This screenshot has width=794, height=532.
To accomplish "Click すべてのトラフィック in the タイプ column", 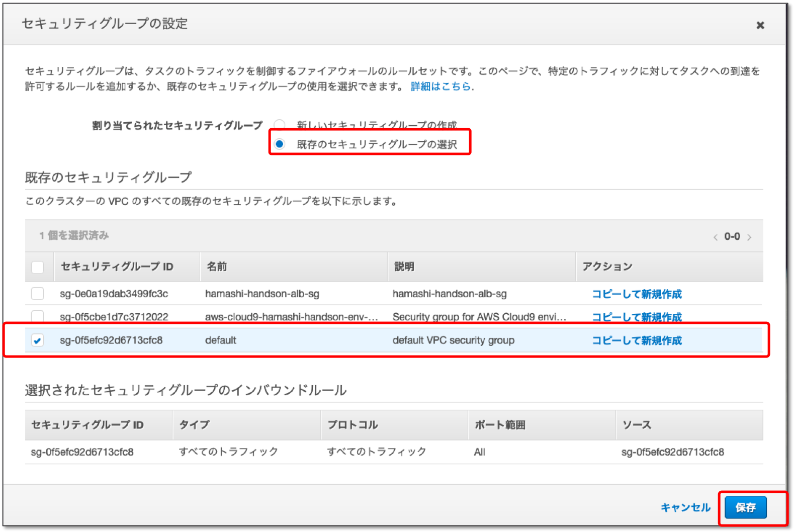I will pyautogui.click(x=228, y=452).
